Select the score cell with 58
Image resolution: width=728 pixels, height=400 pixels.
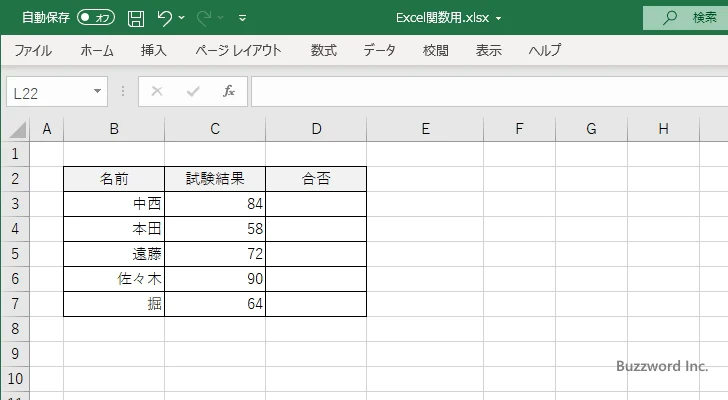pyautogui.click(x=215, y=229)
